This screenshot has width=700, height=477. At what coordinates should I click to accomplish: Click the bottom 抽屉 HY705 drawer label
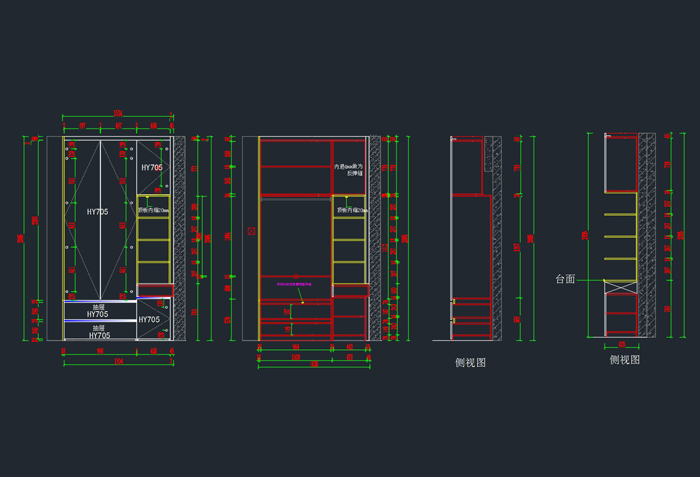tap(99, 331)
